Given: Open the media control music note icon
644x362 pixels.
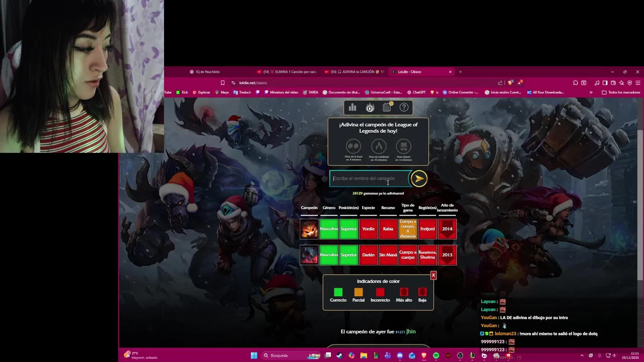Looking at the screenshot, I should coord(597,83).
